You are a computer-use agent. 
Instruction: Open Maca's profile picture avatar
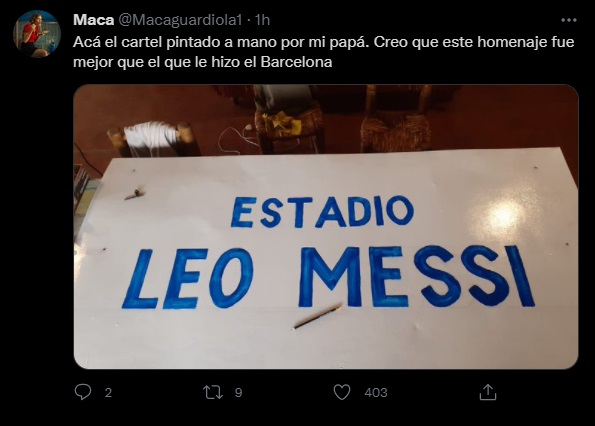click(37, 34)
